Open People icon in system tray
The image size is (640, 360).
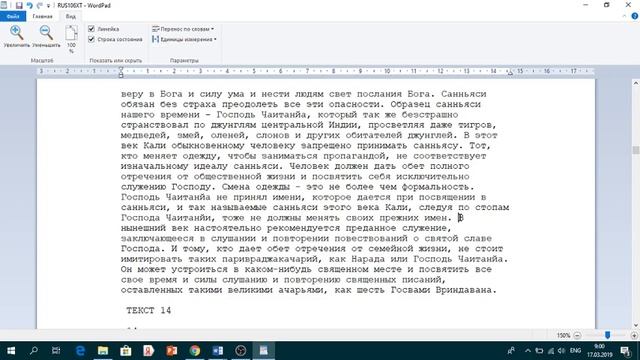tap(511, 351)
